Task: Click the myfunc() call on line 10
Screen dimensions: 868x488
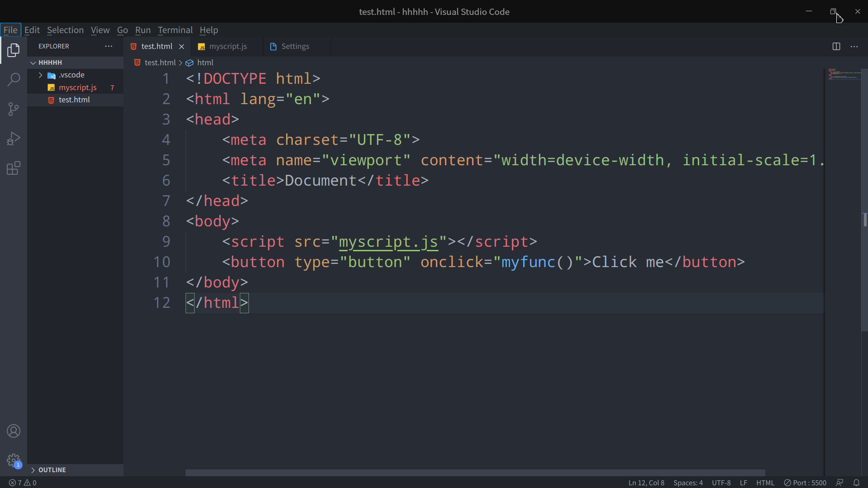Action: (537, 262)
